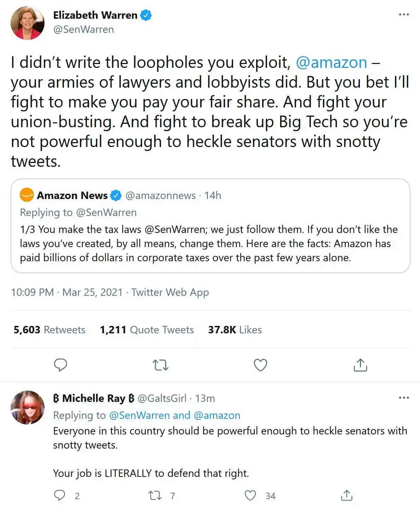Open Michelle Ray's profile avatar
Viewport: 420px width, 509px height.
28,407
